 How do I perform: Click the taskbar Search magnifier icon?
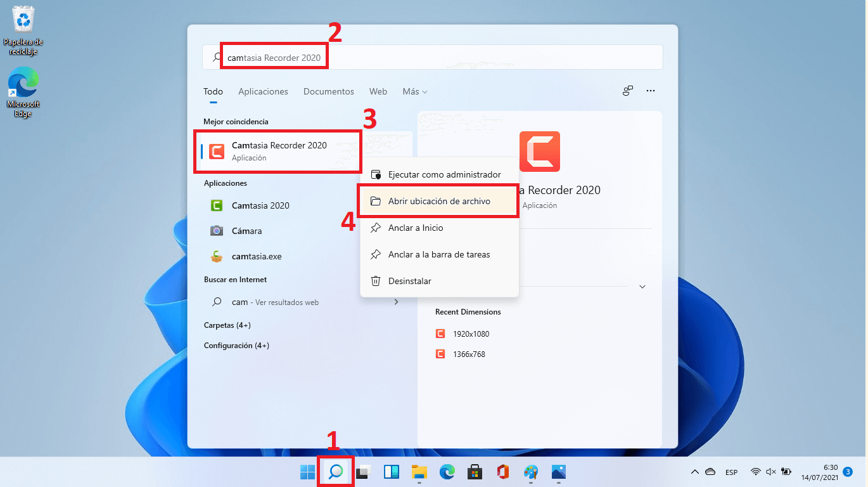(x=335, y=472)
